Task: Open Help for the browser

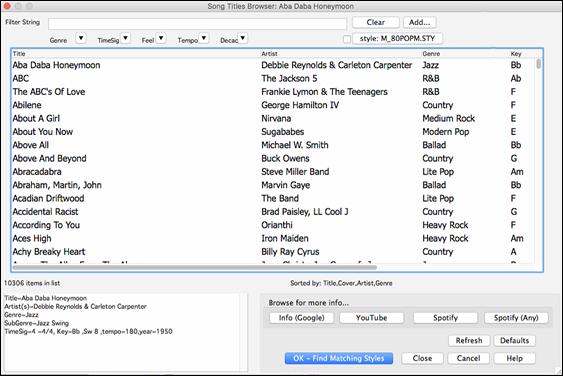Action: pos(515,358)
